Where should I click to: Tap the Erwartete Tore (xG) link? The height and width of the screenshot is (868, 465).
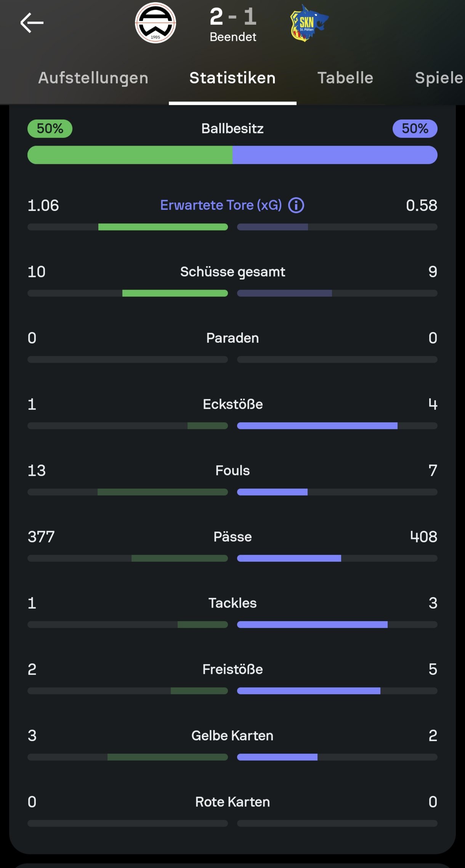point(221,205)
